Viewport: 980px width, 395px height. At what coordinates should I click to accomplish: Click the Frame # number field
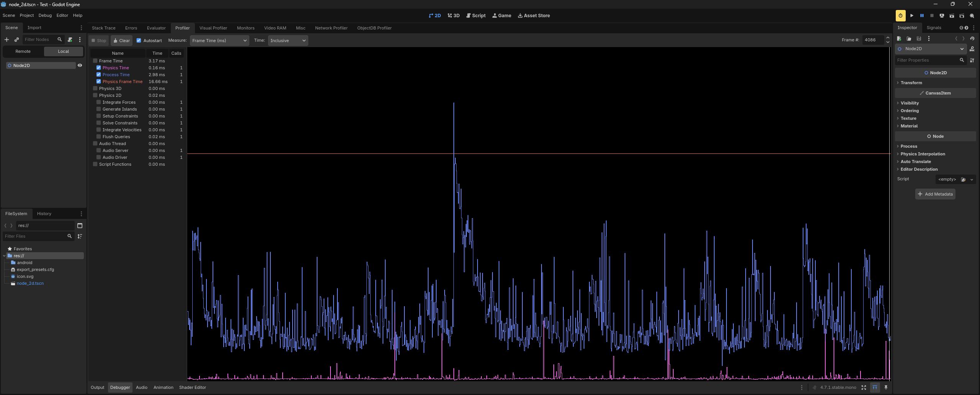873,40
